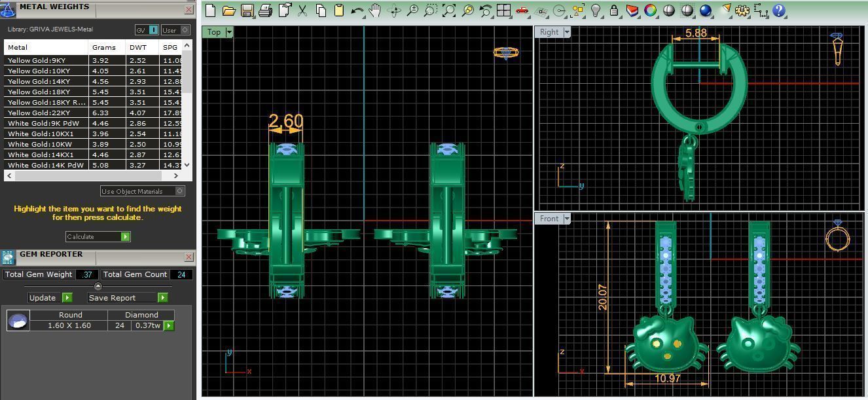The image size is (868, 400).
Task: Switch to the GV library toggle
Action: [147, 30]
